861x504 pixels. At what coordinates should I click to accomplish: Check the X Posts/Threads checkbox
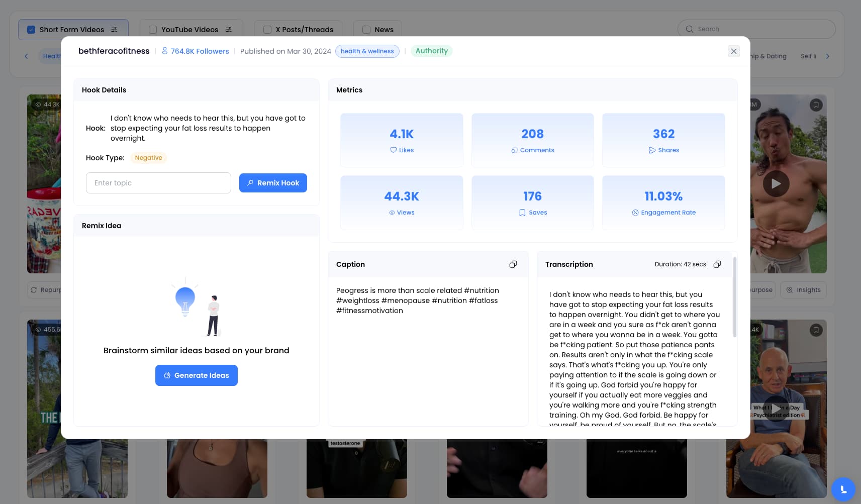tap(267, 30)
